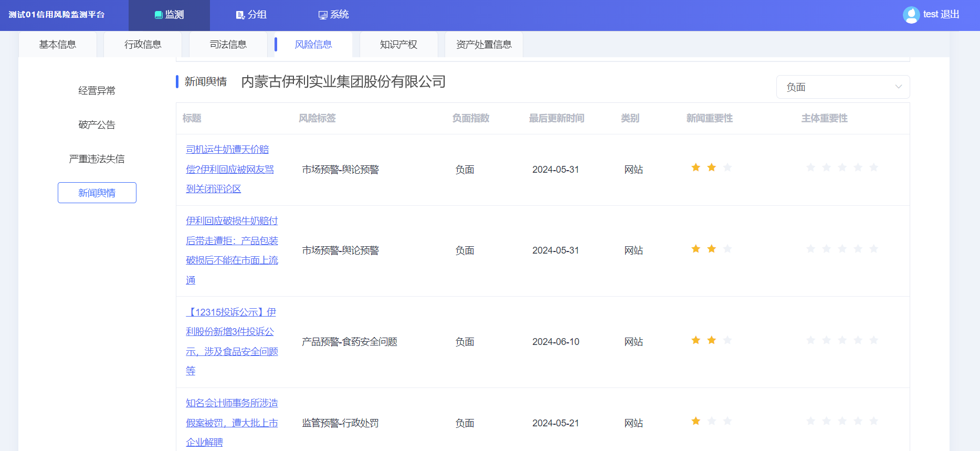Click first news-importance star in 知名会计师事务所 row
The image size is (980, 451).
pyautogui.click(x=696, y=421)
